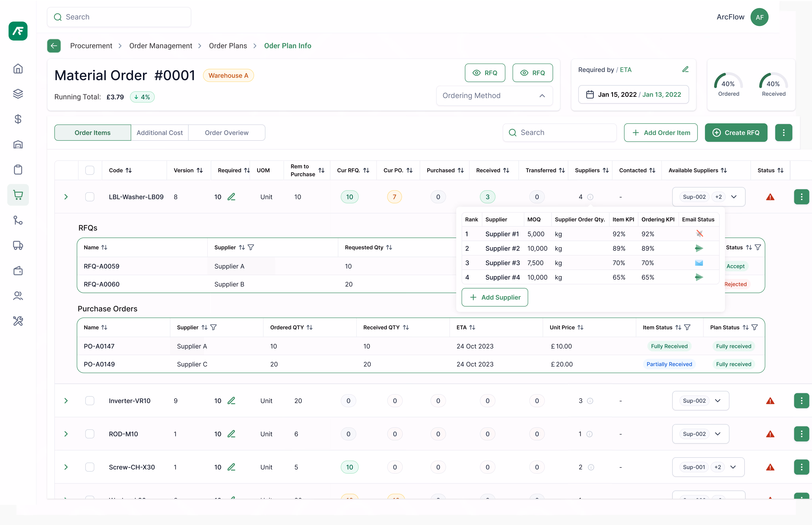812x525 pixels.
Task: Switch to the Order Overview tab
Action: (227, 133)
